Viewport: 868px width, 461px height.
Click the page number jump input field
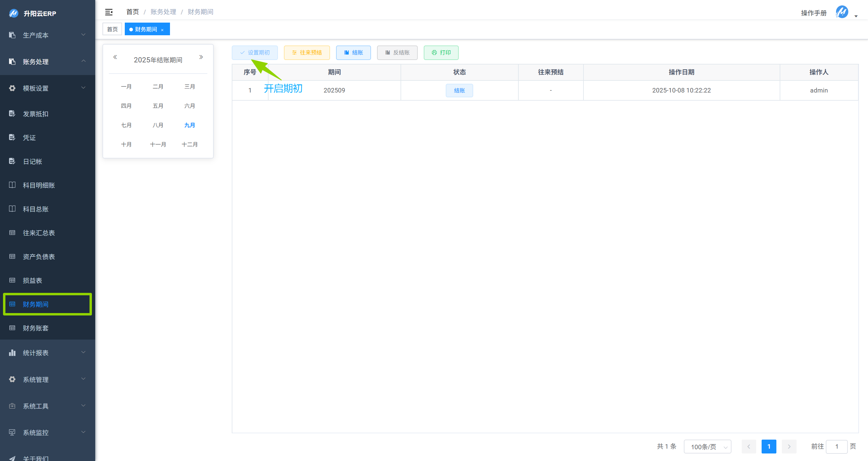point(836,447)
